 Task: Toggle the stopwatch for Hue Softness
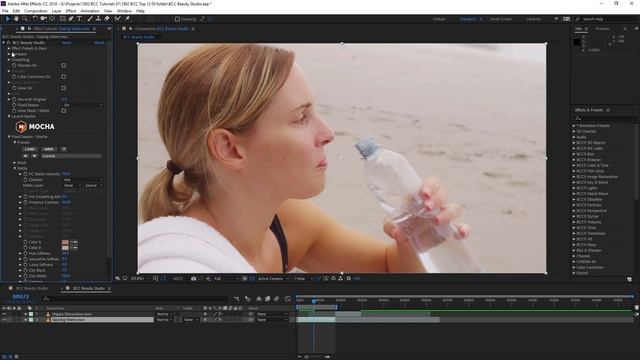[x=25, y=253]
